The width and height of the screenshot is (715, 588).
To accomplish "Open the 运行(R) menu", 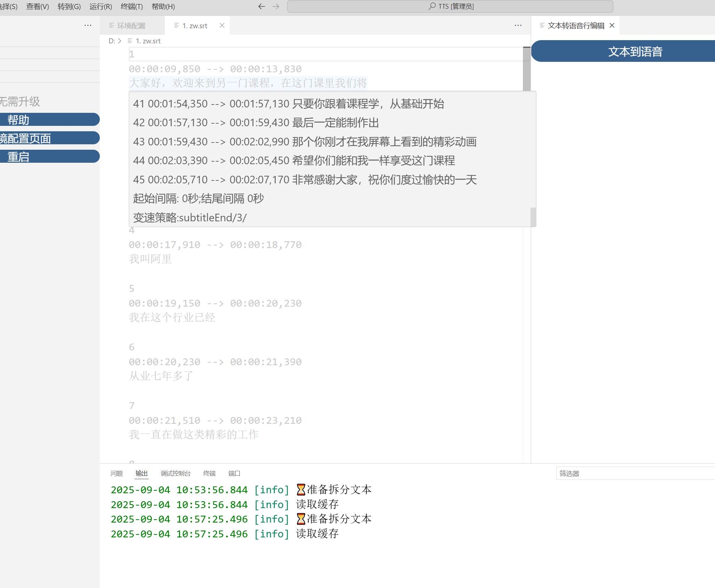I will (x=101, y=7).
